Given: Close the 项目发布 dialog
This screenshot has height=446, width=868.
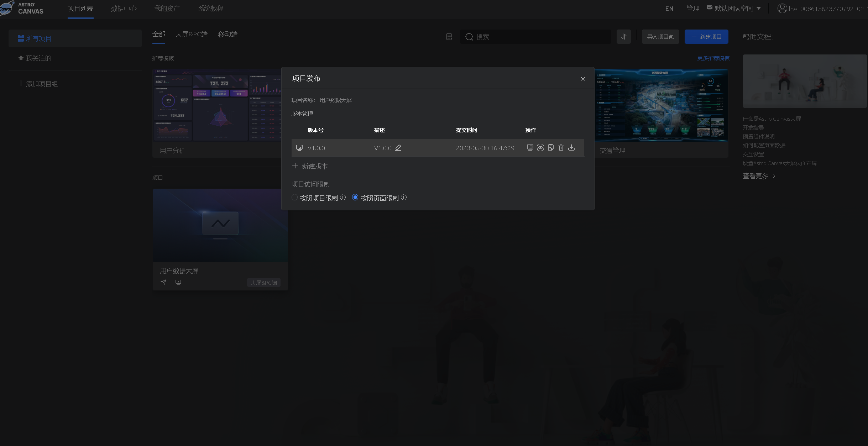Looking at the screenshot, I should pyautogui.click(x=583, y=79).
